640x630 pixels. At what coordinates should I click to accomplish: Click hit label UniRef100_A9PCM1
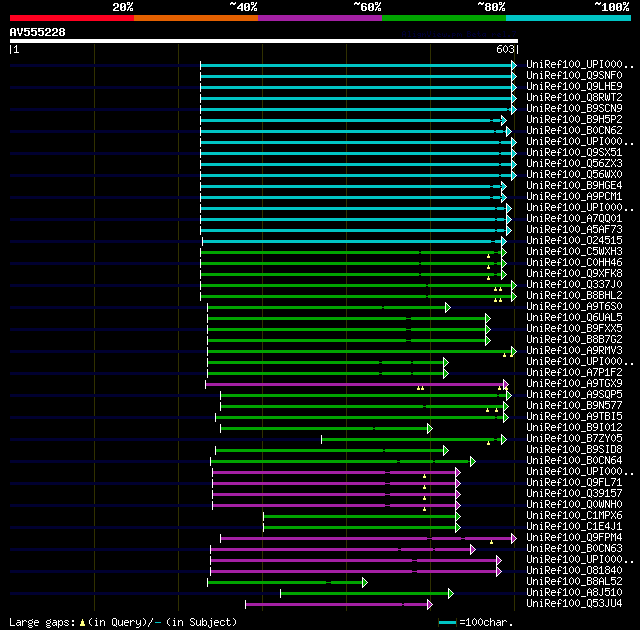[574, 197]
